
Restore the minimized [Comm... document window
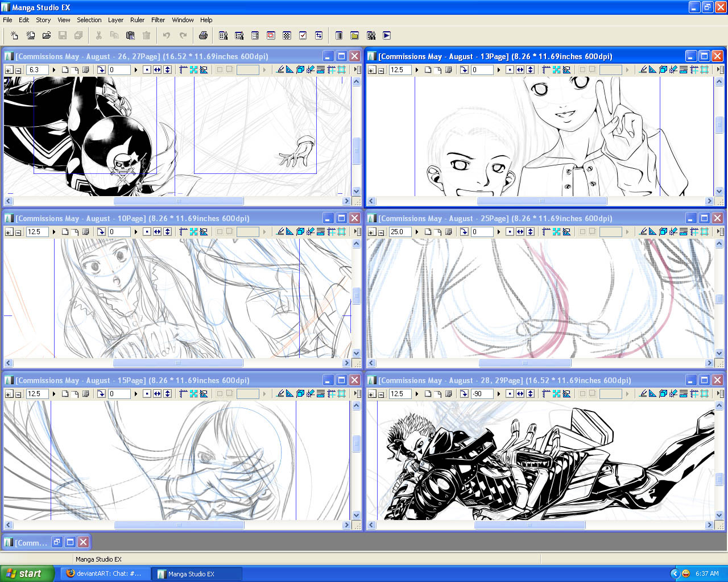pos(56,542)
